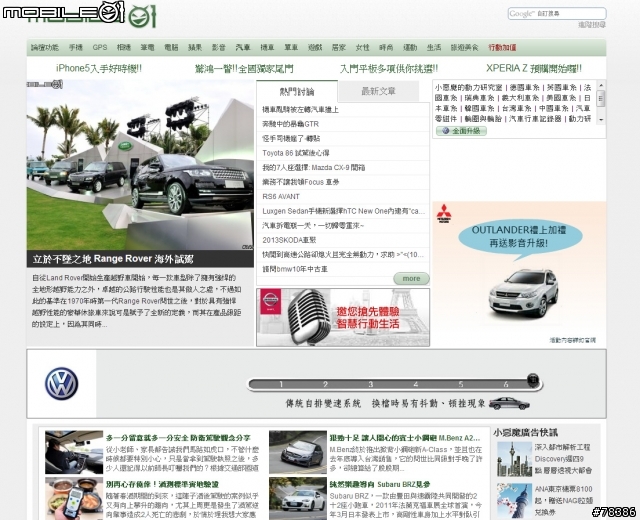Click the Nissan microphone banner ad

[x=343, y=317]
